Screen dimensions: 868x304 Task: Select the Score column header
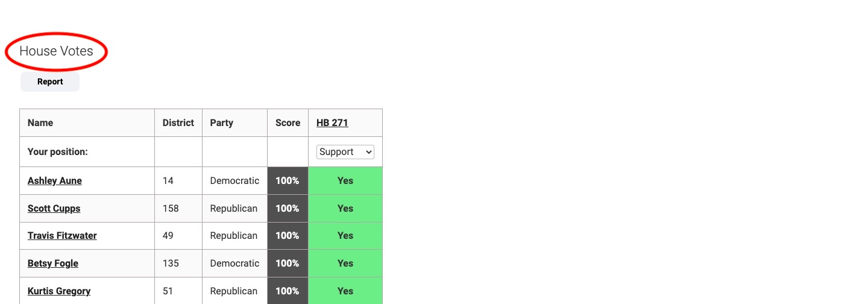coord(288,123)
